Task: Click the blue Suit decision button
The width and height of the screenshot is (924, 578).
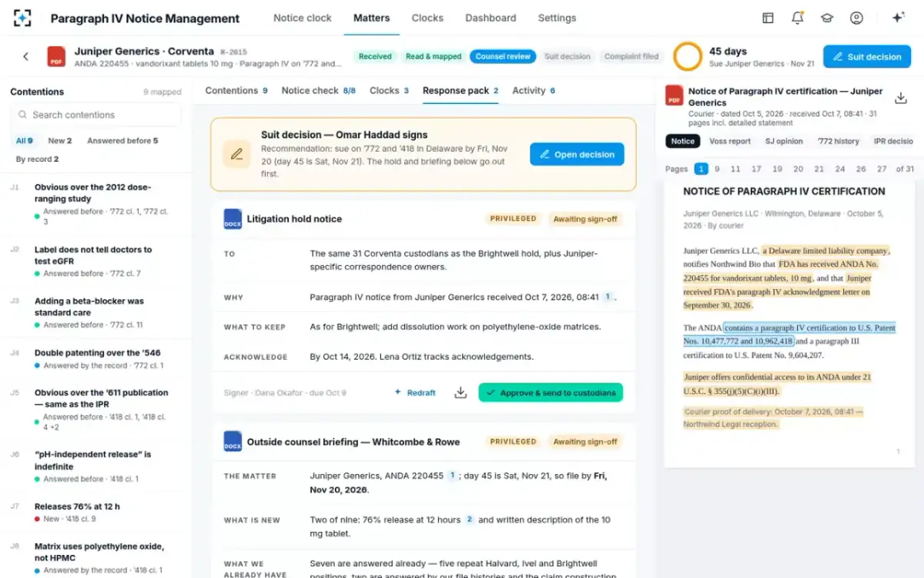Action: [867, 56]
